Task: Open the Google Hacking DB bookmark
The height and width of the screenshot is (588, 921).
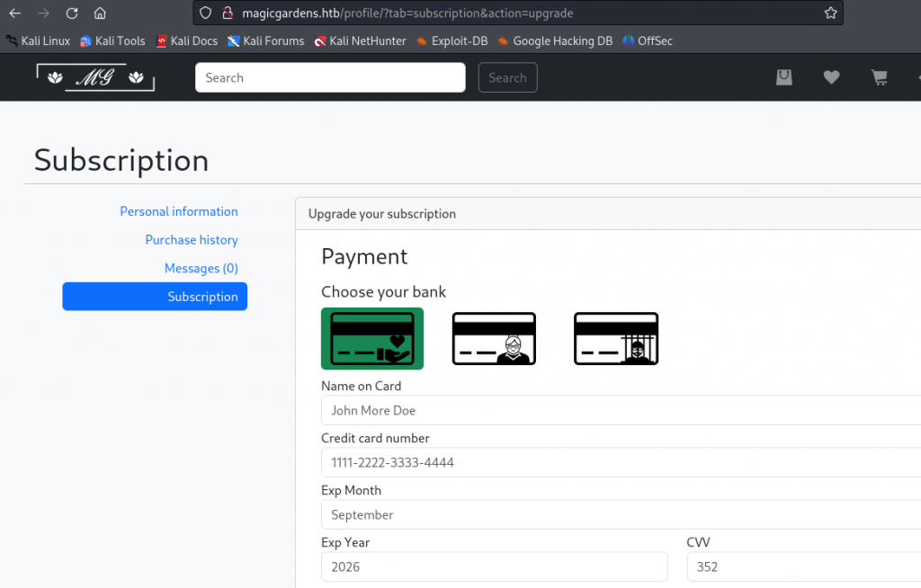Action: click(555, 41)
